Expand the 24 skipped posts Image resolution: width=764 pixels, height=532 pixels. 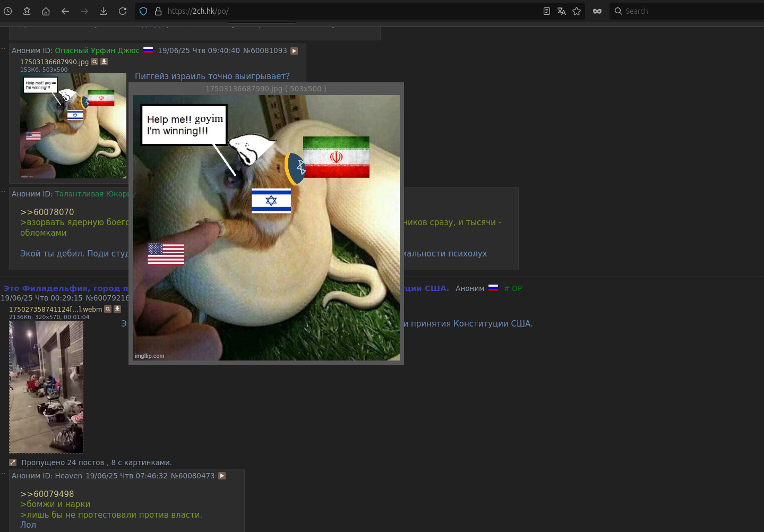(13, 462)
